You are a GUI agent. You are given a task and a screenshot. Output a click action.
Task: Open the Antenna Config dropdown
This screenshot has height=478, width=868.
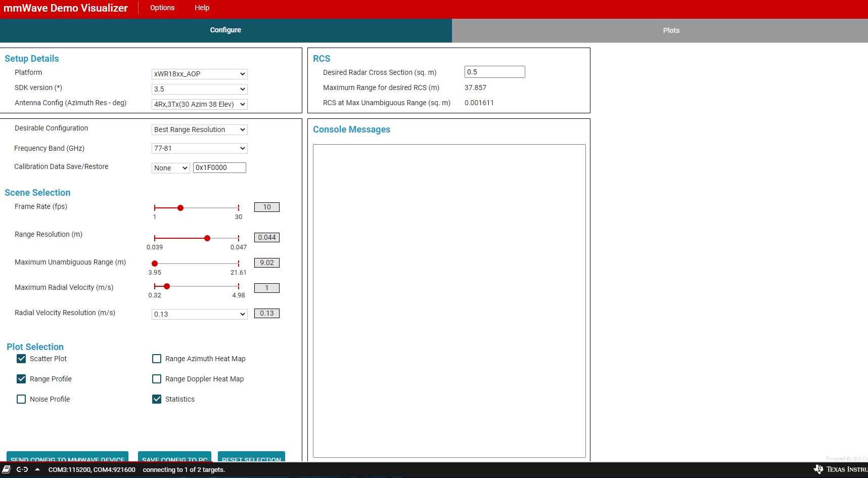pyautogui.click(x=200, y=104)
